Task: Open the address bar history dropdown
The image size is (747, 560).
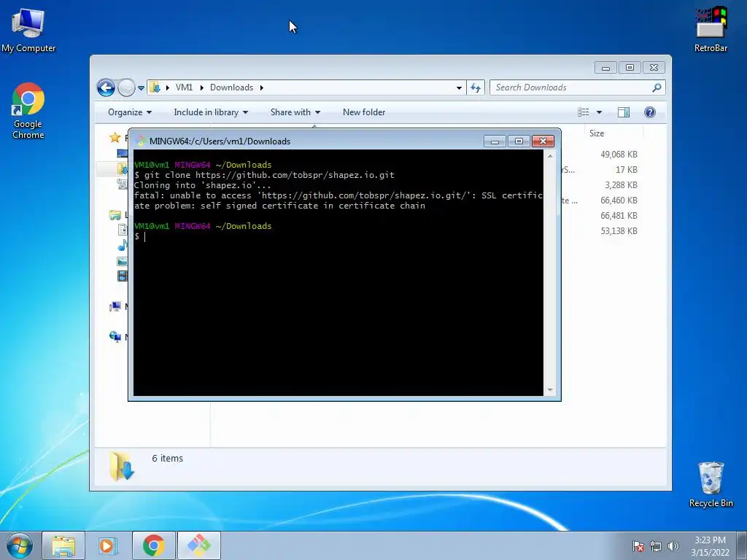Action: coord(459,88)
